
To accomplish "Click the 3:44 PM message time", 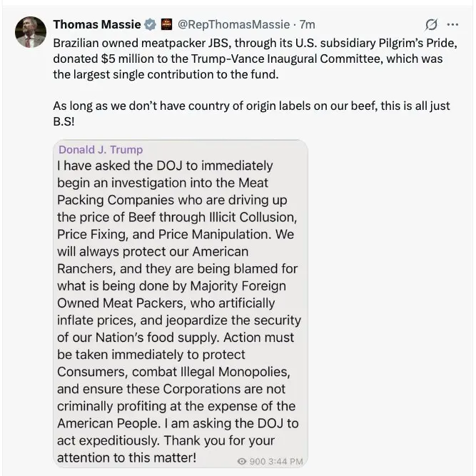I will click(286, 462).
